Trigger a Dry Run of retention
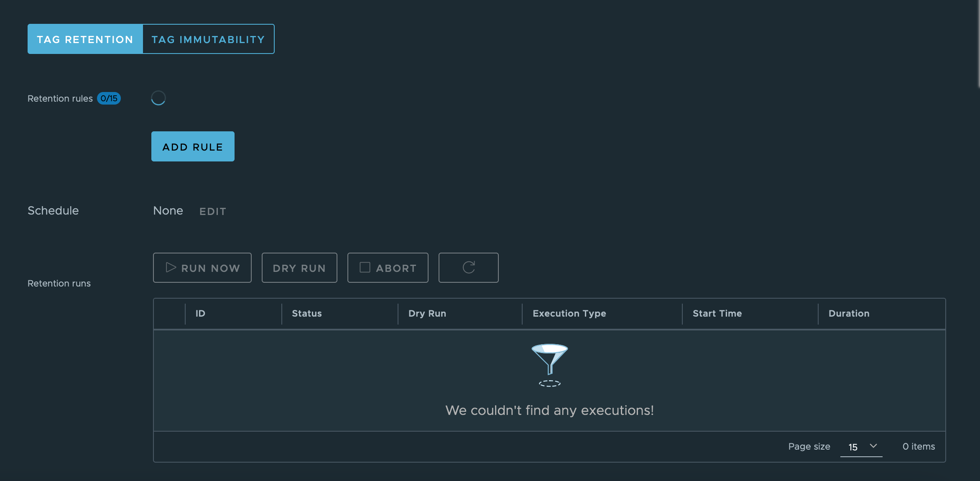This screenshot has height=481, width=980. pyautogui.click(x=299, y=268)
